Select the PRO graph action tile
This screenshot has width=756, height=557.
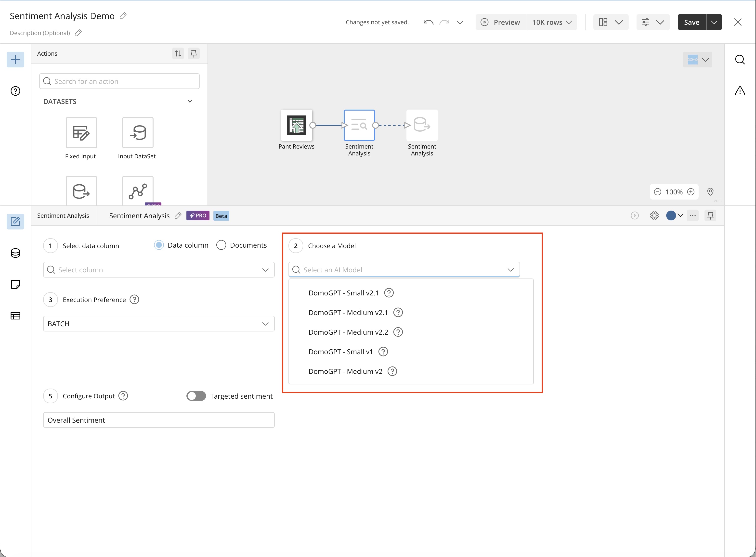(138, 191)
